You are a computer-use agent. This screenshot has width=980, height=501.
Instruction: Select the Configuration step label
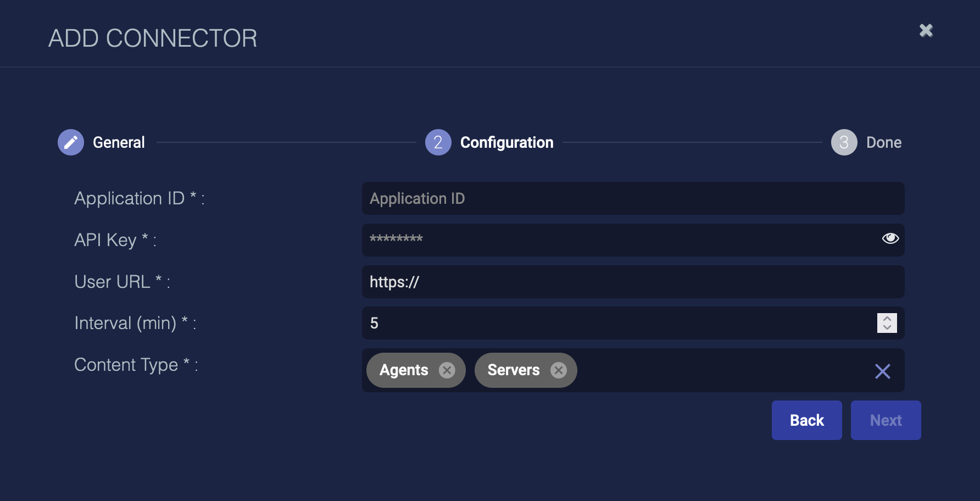506,143
